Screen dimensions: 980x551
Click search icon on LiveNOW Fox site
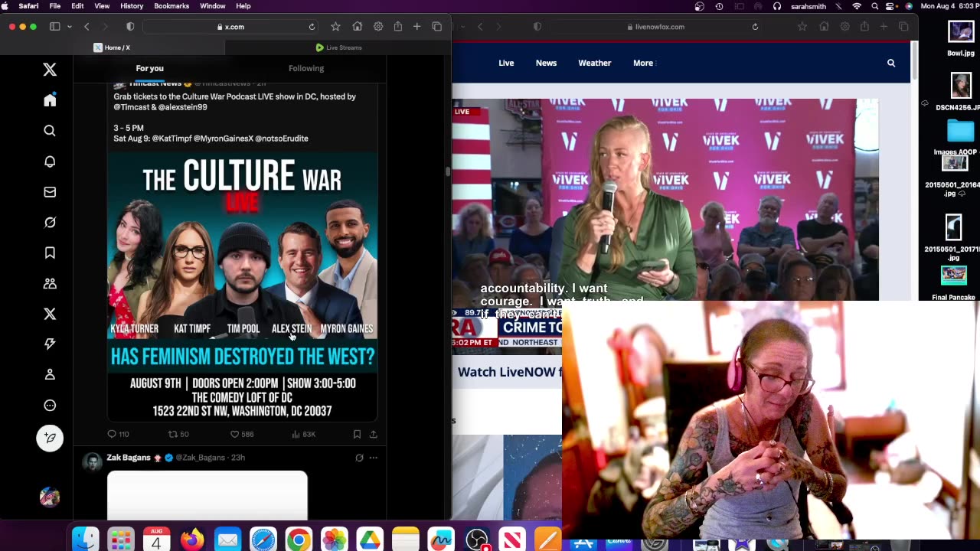[x=891, y=63]
